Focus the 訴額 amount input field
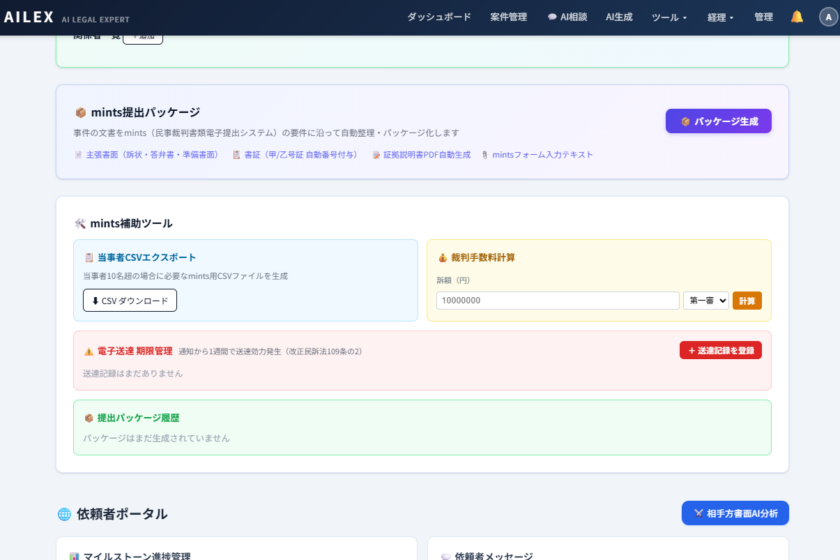 pyautogui.click(x=557, y=300)
